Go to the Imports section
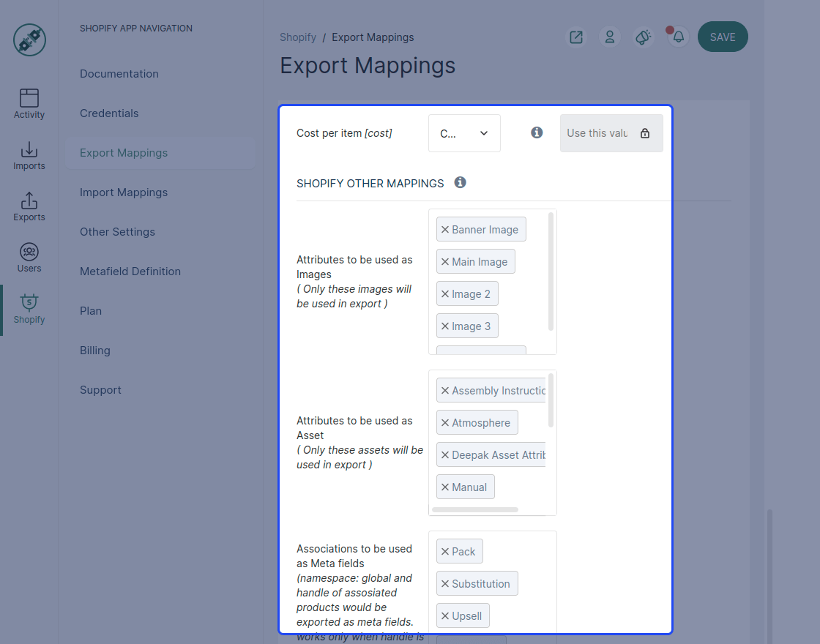 tap(29, 155)
